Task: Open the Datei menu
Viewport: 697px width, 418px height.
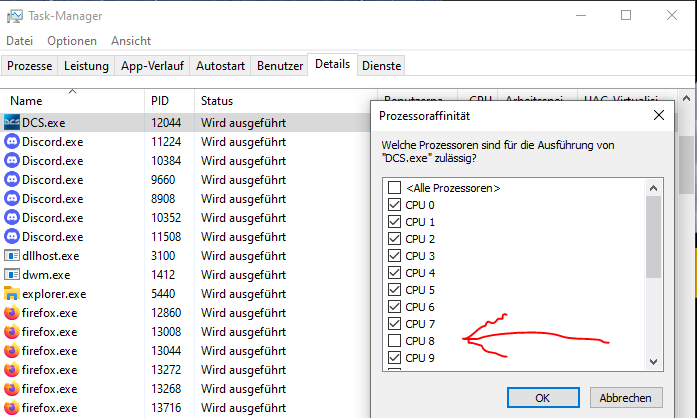Action: (20, 41)
